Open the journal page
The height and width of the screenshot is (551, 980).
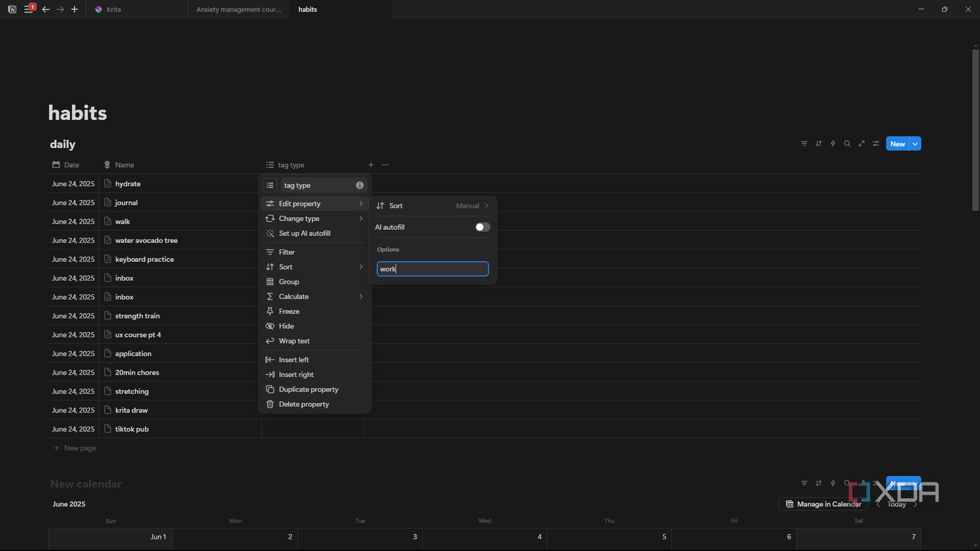pos(127,203)
